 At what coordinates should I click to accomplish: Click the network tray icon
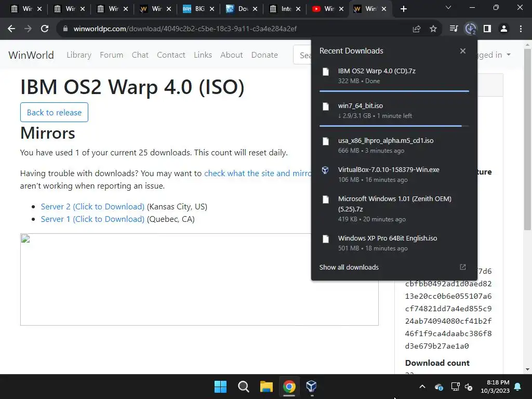pos(455,387)
